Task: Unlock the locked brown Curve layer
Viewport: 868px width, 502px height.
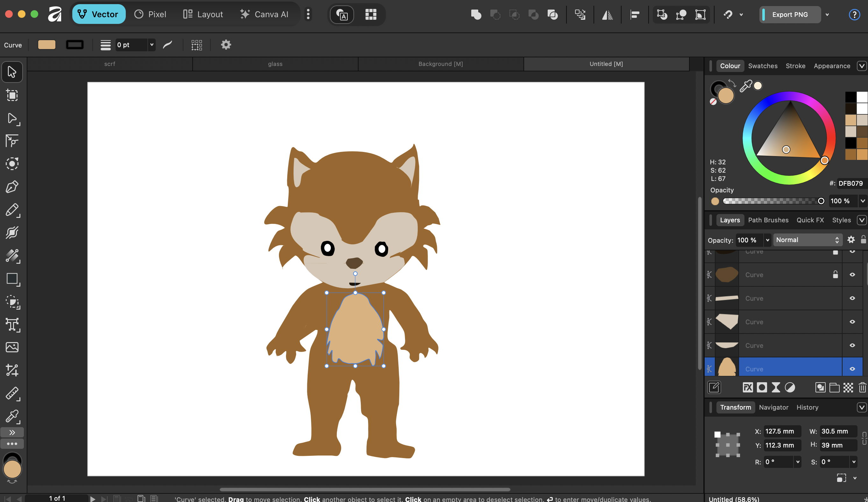Action: [x=835, y=275]
